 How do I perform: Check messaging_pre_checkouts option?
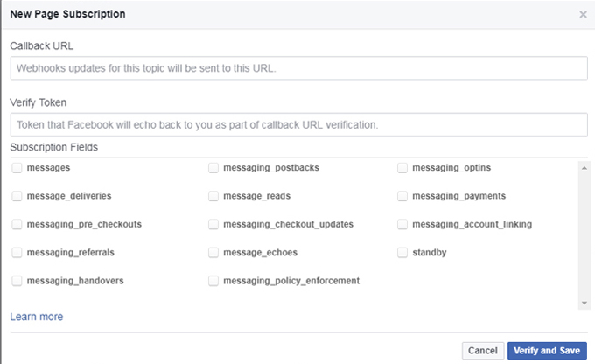[17, 224]
